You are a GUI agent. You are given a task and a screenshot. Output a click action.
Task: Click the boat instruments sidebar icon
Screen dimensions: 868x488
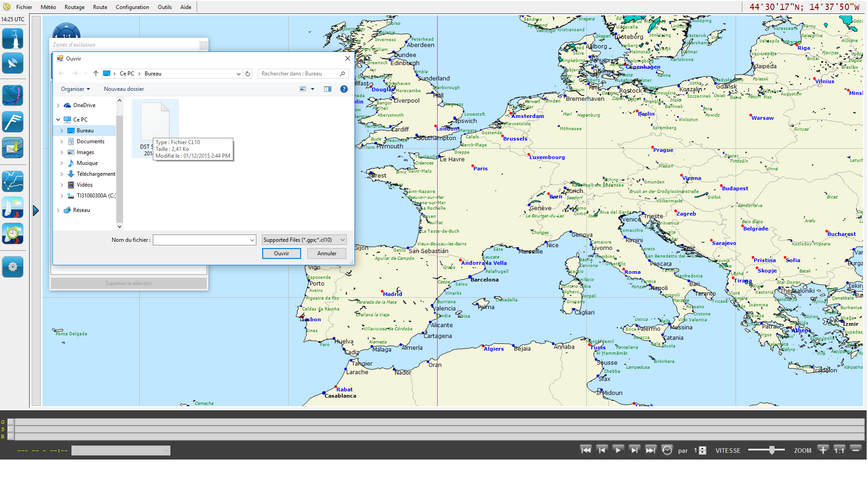[x=13, y=39]
